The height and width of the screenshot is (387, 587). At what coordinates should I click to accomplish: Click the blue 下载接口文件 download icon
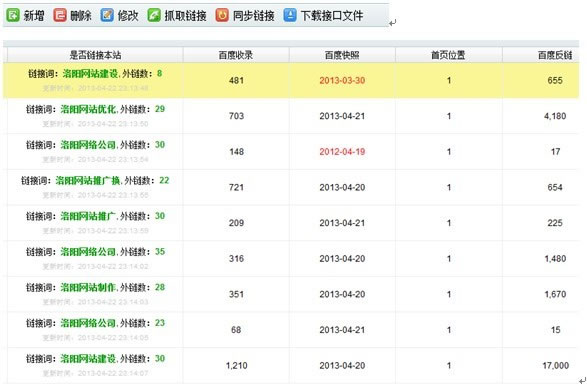tap(290, 15)
